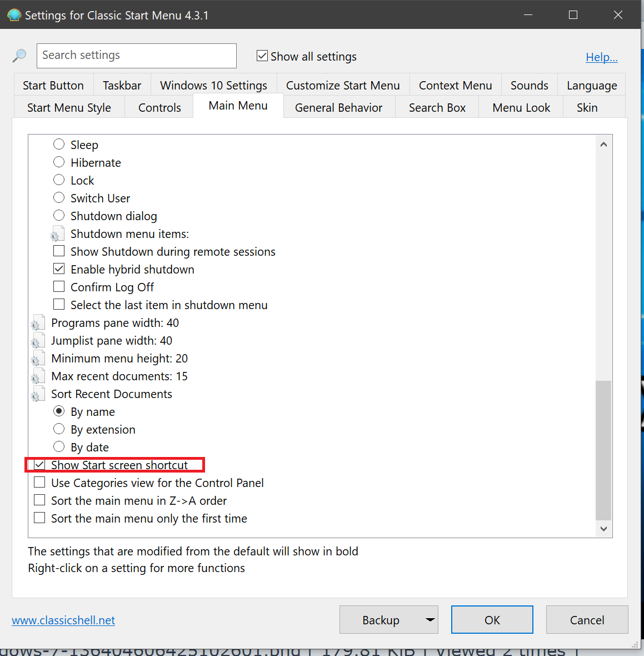Click the Classic Start Menu shell icon in title bar
Viewport: 644px width, 656px height.
(x=13, y=15)
